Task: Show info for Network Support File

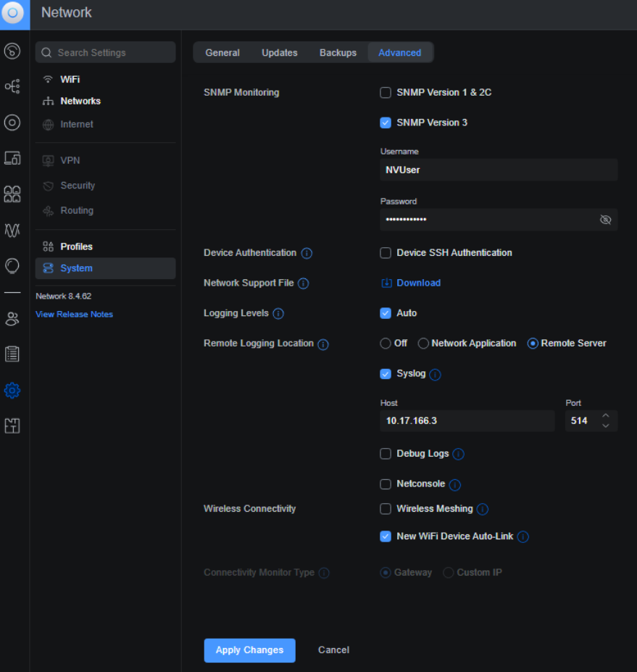Action: pos(304,283)
